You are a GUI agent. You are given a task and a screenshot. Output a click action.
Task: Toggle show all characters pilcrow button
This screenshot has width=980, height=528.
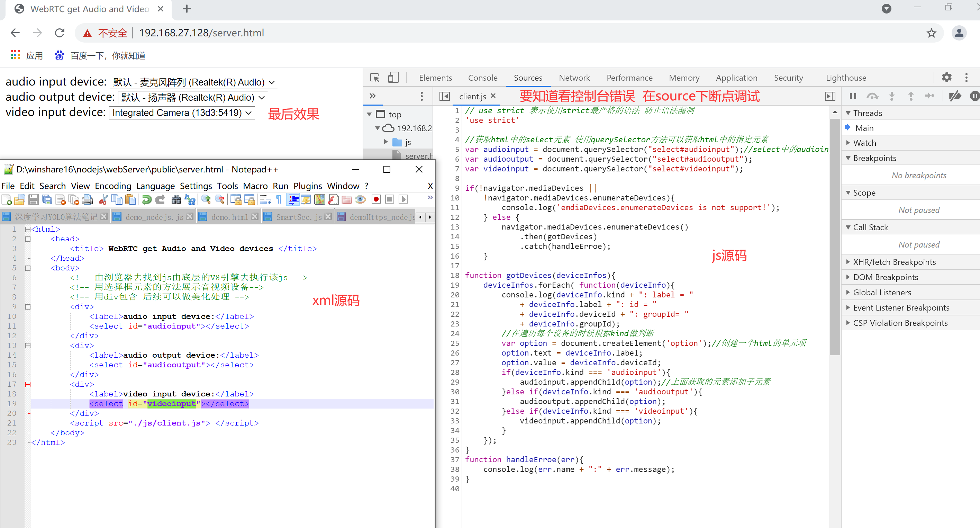pos(279,199)
